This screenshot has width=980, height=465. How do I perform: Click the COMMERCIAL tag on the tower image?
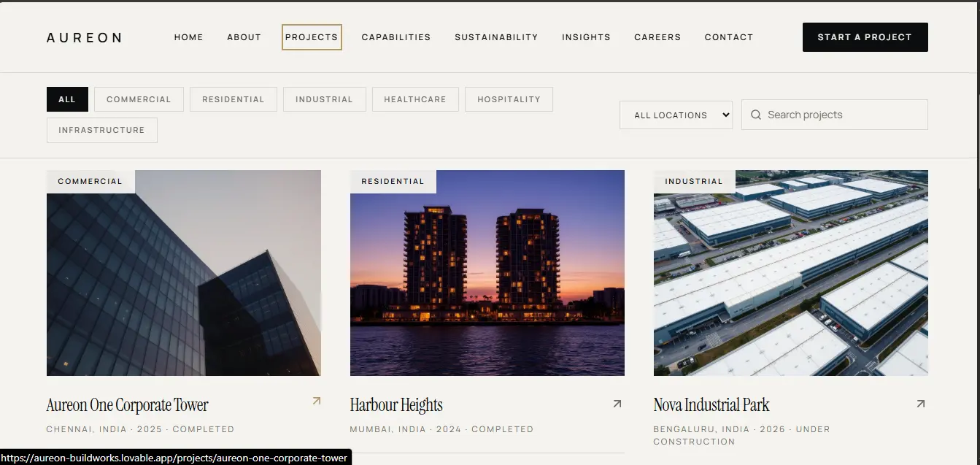90,181
